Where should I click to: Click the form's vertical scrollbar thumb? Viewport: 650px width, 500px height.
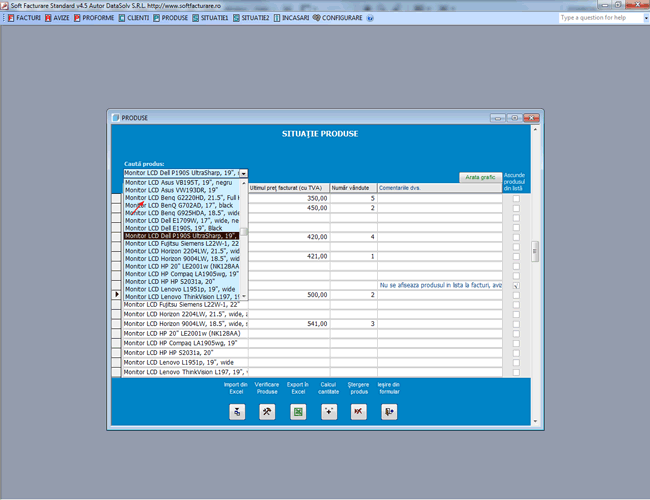click(535, 251)
